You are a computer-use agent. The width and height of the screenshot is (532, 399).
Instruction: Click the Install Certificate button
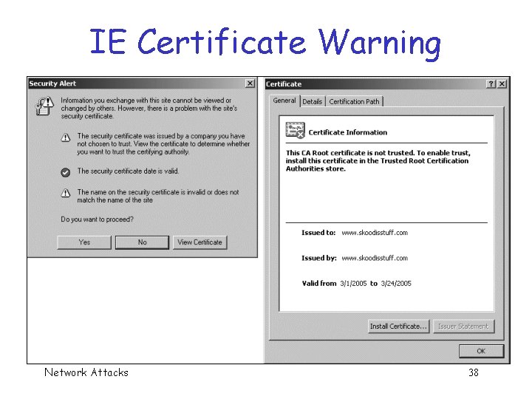398,327
